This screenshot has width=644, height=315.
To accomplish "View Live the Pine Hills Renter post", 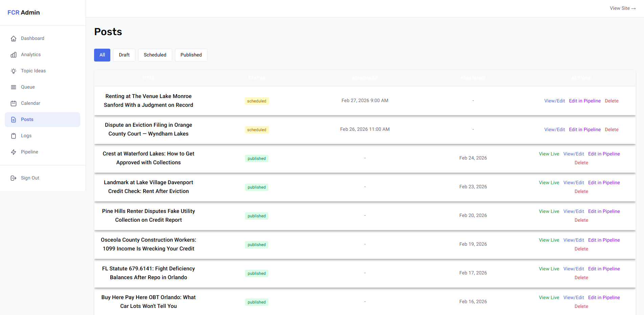I will point(549,211).
